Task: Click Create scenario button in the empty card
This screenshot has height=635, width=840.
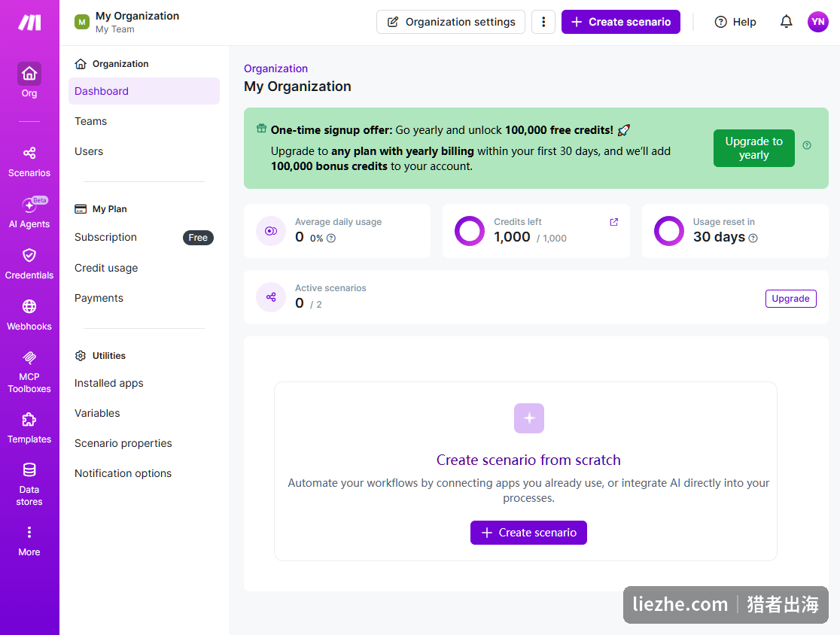Action: [x=528, y=533]
